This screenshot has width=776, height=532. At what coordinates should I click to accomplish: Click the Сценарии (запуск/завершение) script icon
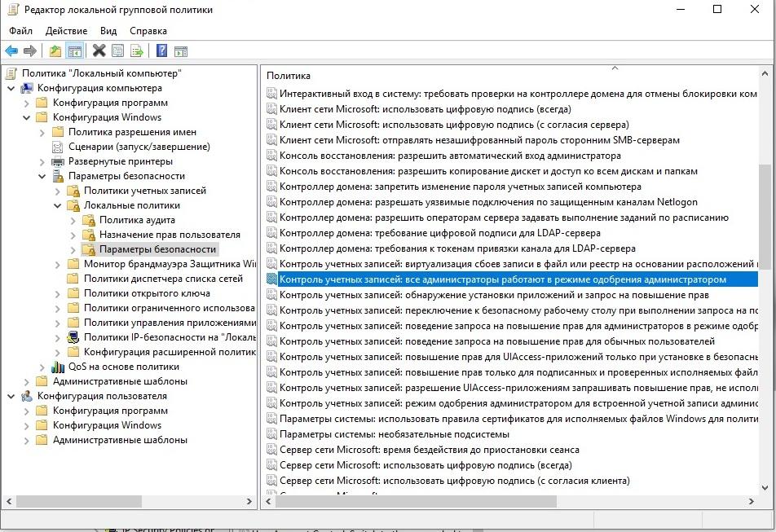pyautogui.click(x=58, y=147)
